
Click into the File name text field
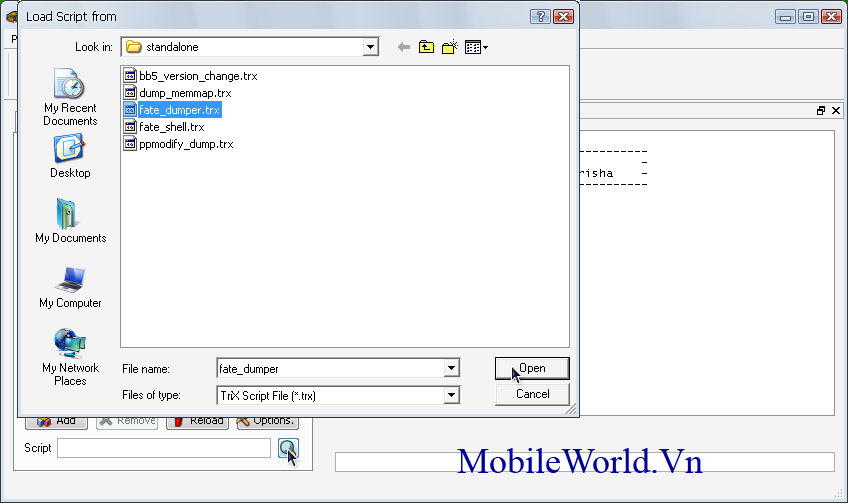330,368
